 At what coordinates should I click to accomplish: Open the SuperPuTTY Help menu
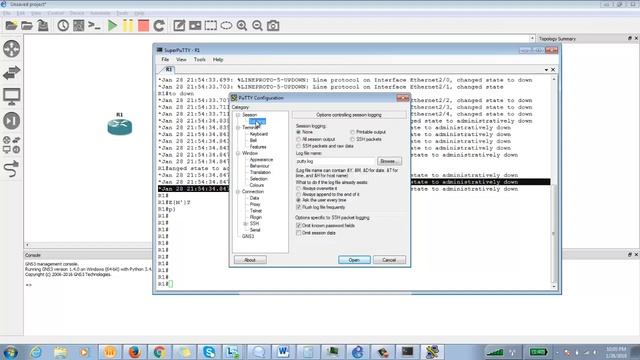[x=218, y=60]
